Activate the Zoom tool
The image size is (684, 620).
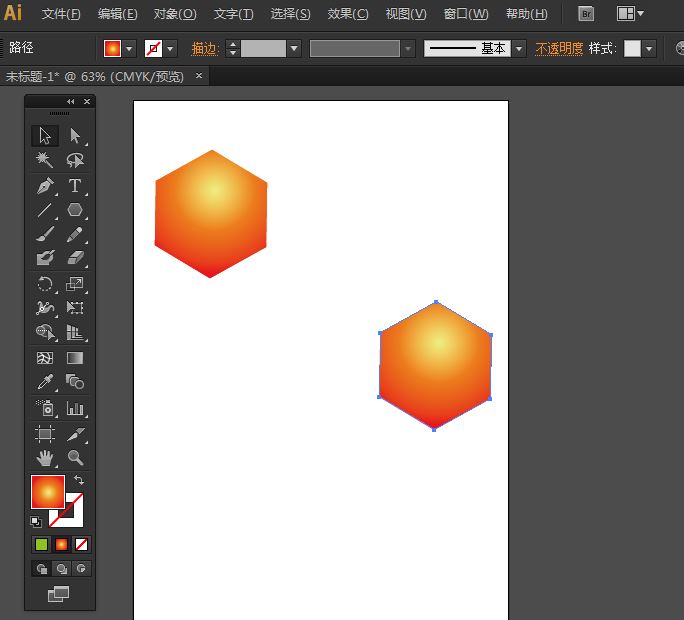(75, 458)
